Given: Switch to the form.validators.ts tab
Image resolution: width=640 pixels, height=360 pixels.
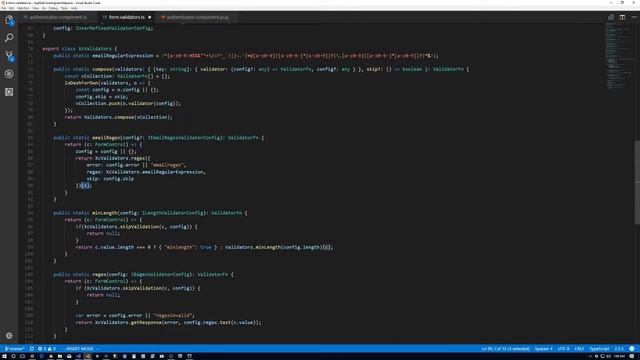Looking at the screenshot, I should click(x=127, y=17).
